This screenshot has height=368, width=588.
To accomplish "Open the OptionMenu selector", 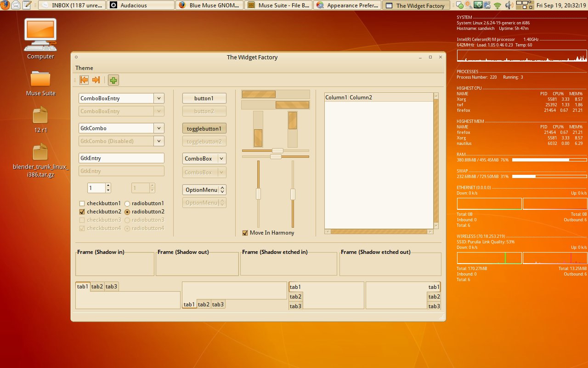I will click(x=204, y=190).
